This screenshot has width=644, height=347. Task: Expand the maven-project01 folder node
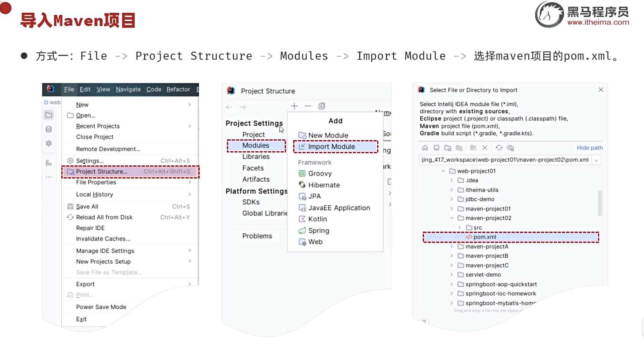(452, 209)
